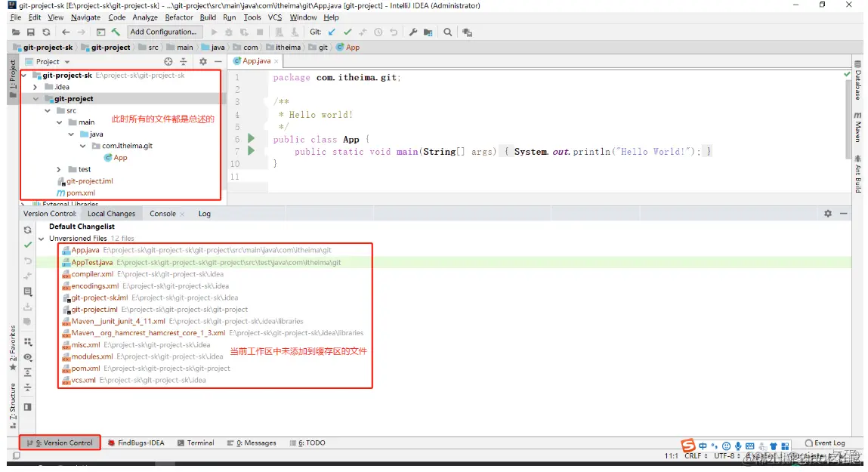868x472 pixels.
Task: Select modules.xml in unversioned files
Action: pyautogui.click(x=92, y=357)
